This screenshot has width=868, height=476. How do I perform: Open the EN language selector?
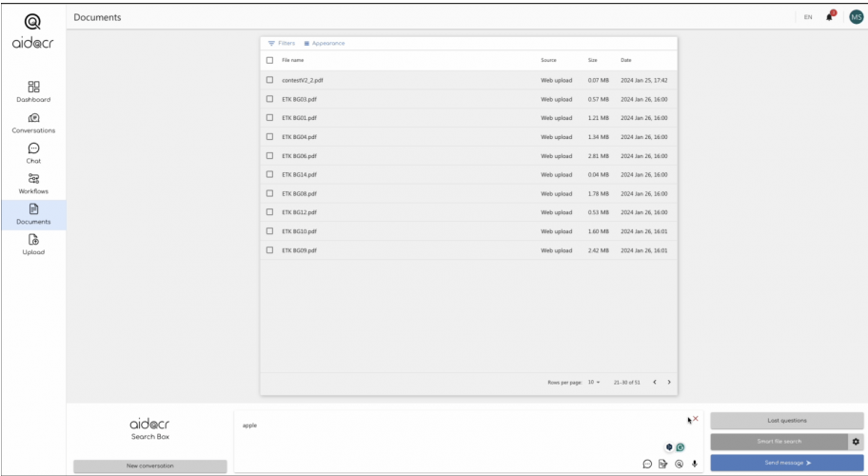(808, 17)
